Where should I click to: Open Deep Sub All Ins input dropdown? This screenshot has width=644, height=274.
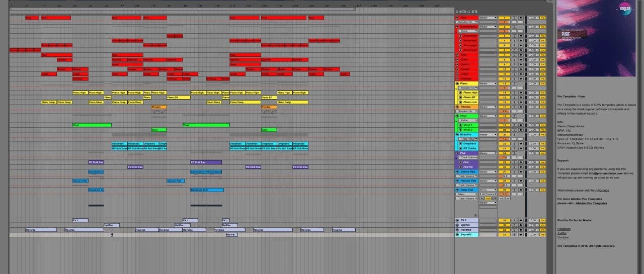(x=488, y=190)
